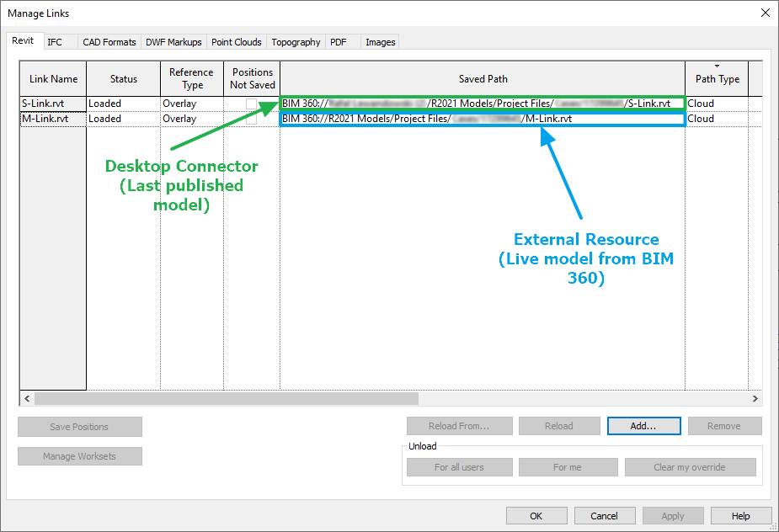This screenshot has height=532, width=779.
Task: Open the Topography tab
Action: 295,41
